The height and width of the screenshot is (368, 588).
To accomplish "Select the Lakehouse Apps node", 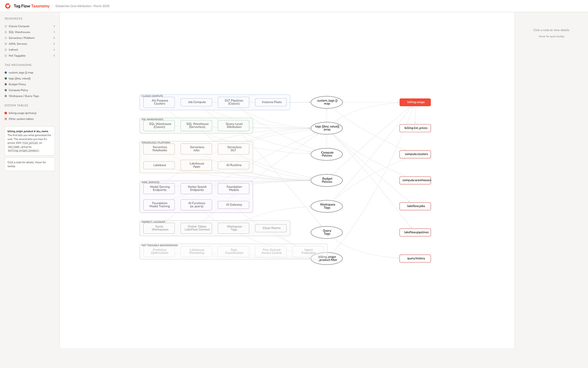I will 196,165.
